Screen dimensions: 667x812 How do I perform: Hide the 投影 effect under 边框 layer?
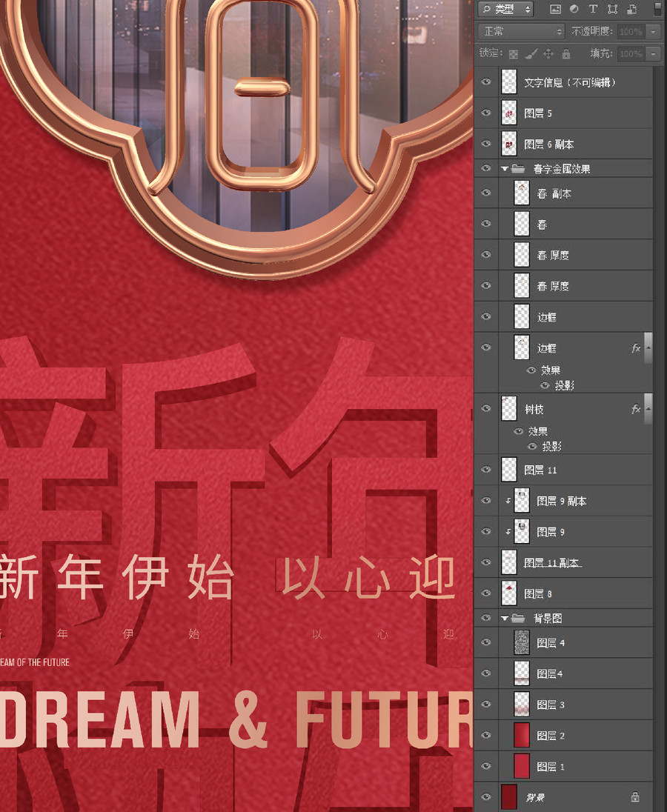pyautogui.click(x=545, y=385)
